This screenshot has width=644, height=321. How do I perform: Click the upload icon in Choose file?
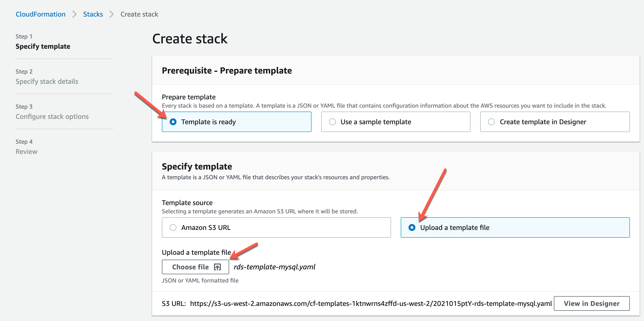217,267
